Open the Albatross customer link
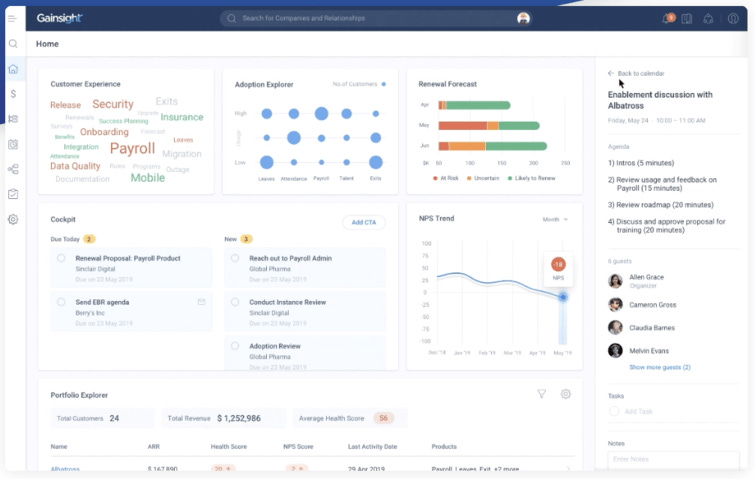 (65, 469)
